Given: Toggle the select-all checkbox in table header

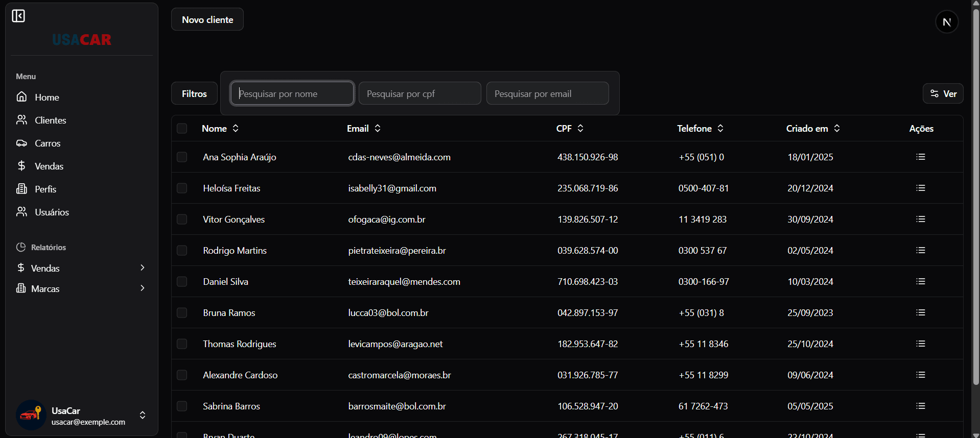Looking at the screenshot, I should [x=182, y=129].
